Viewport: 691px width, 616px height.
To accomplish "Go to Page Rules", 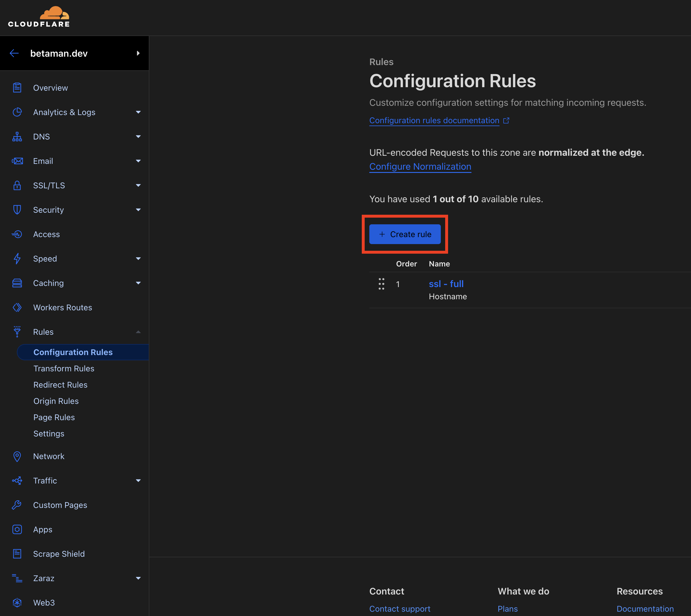I will pyautogui.click(x=54, y=417).
